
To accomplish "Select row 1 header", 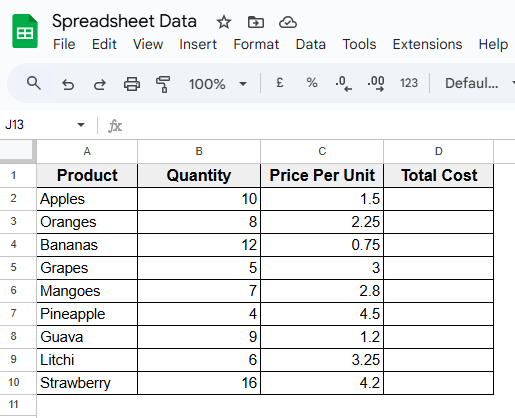I will click(18, 175).
